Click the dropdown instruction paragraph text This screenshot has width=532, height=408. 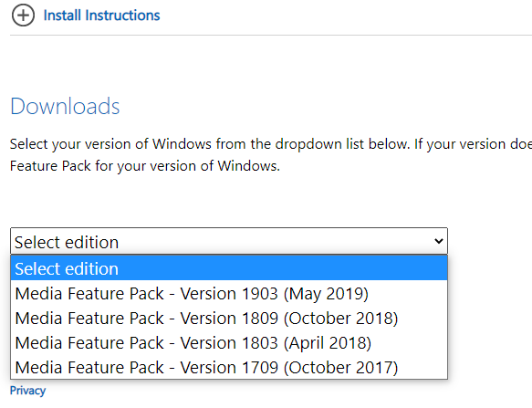[271, 155]
